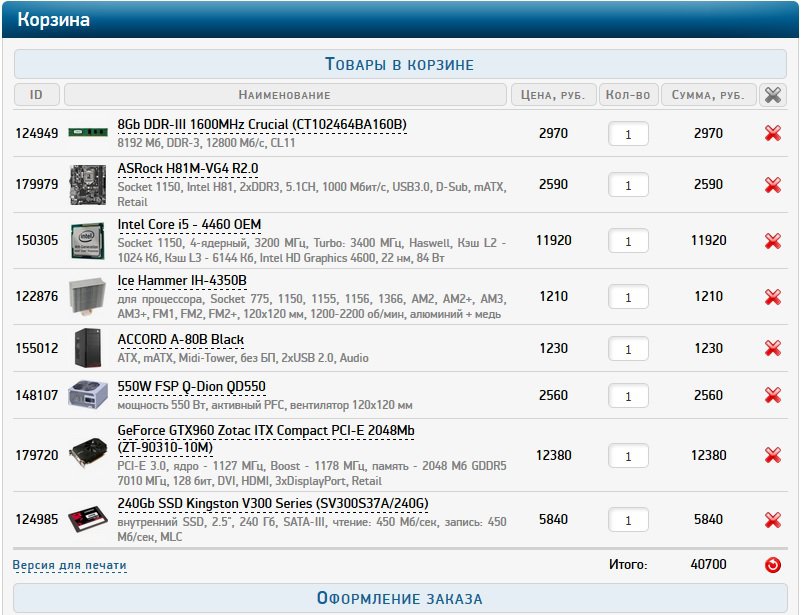Screen dimensions: 802x615
Task: Open Ice Hammer IH-4350B product link
Action: [x=182, y=281]
